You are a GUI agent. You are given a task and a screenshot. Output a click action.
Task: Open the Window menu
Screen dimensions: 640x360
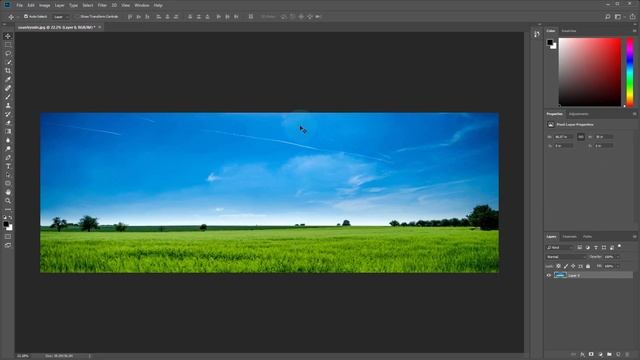(x=142, y=5)
